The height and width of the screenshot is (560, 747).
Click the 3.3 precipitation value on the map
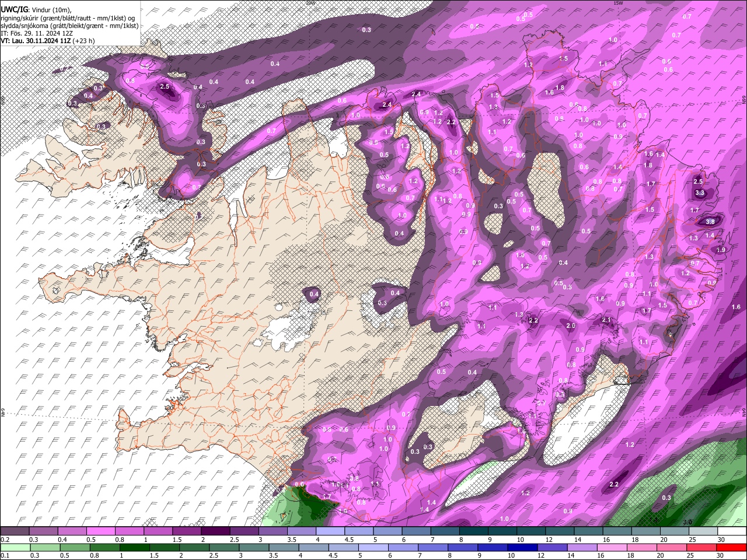pos(700,192)
